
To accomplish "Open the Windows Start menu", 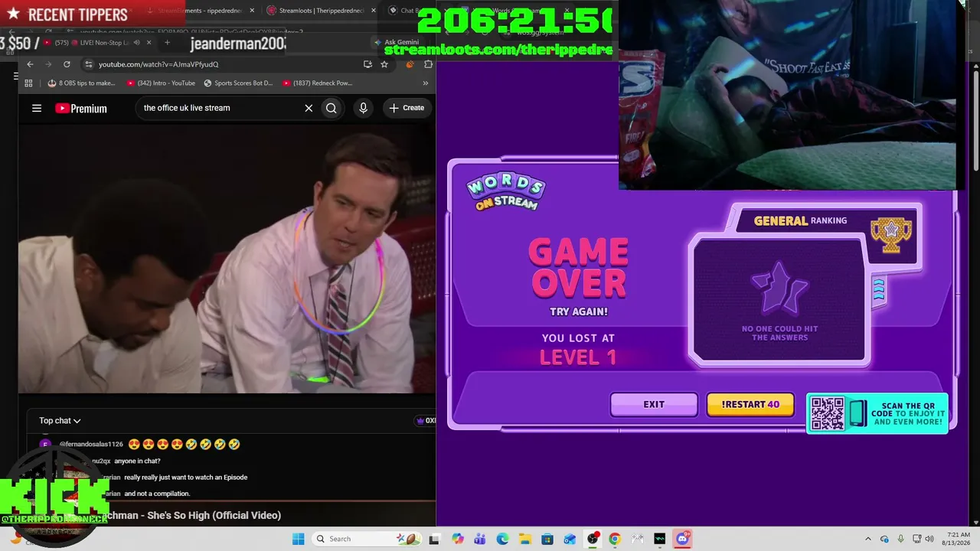I will [298, 539].
